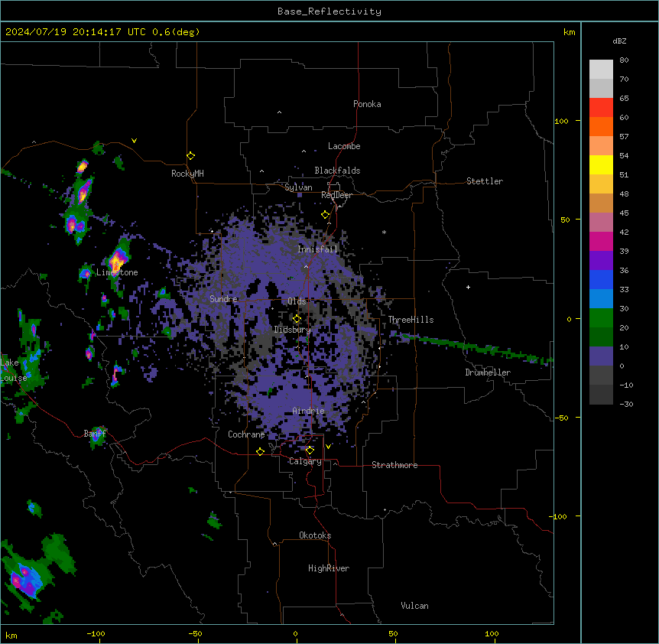
Task: Click the storm cell in bottom-left map corner
Action: [x=26, y=580]
